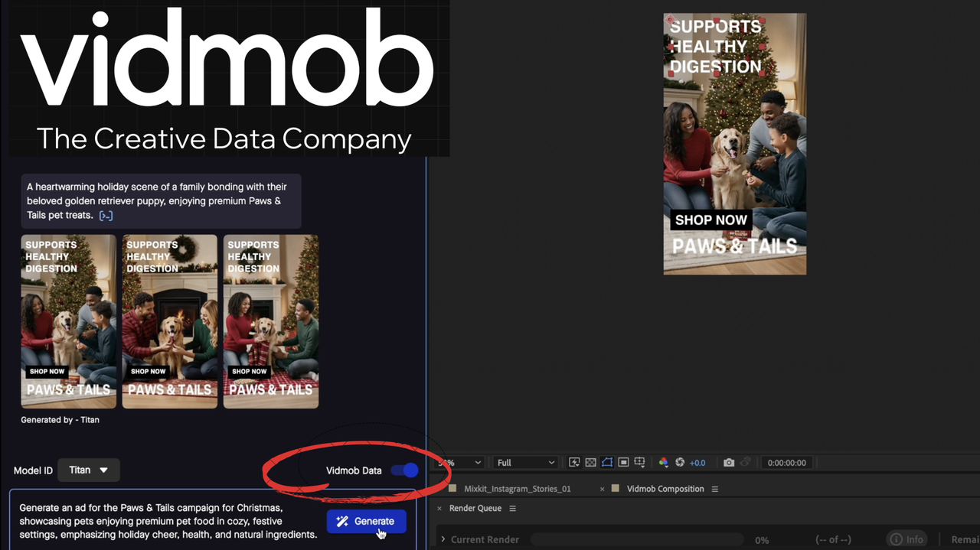Expand the Current Render section

coord(443,539)
